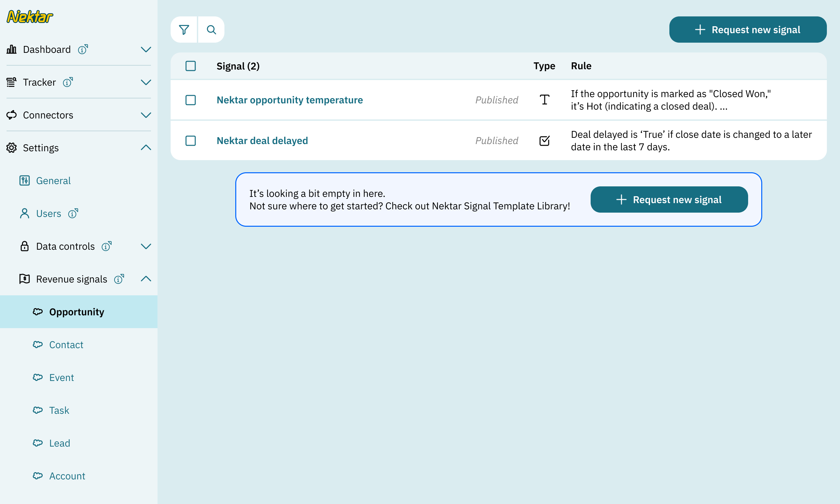Image resolution: width=840 pixels, height=504 pixels.
Task: Expand the Connectors menu chevron
Action: pos(146,115)
